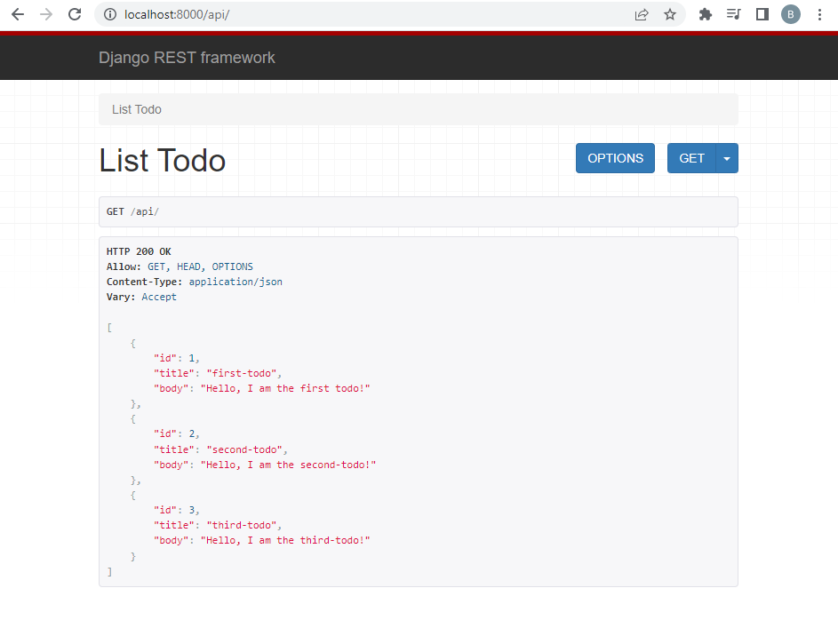Open the Chrome three-dot menu
The width and height of the screenshot is (838, 644).
pyautogui.click(x=819, y=14)
